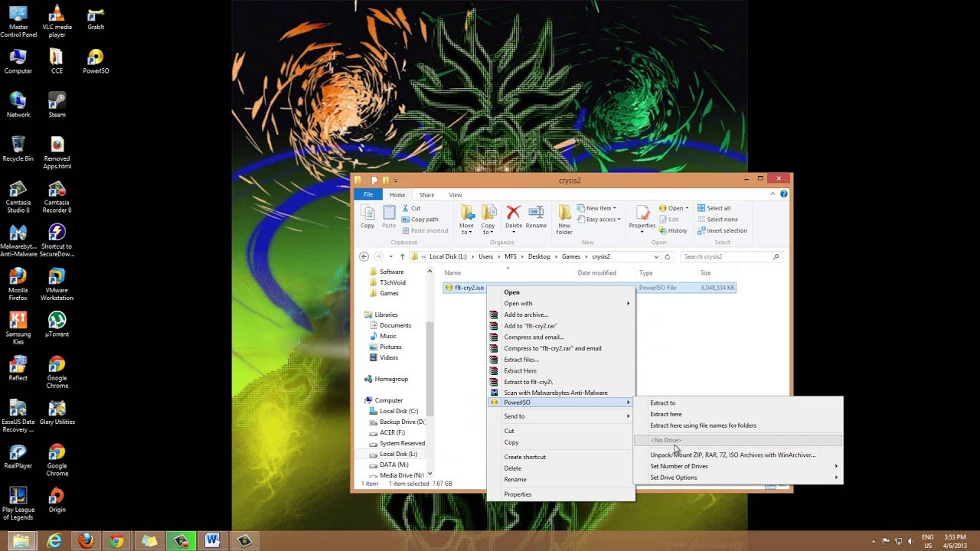
Task: Click the Copy icon in the ribbon
Action: 367,217
